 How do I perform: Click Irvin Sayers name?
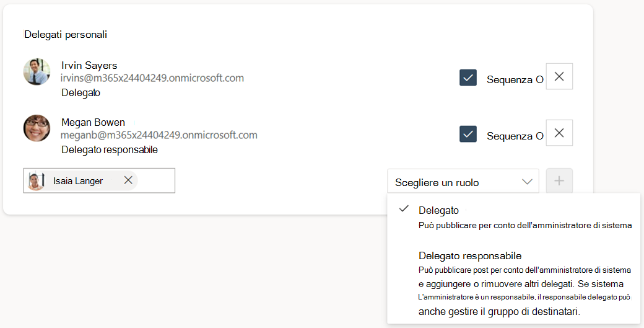pyautogui.click(x=89, y=65)
